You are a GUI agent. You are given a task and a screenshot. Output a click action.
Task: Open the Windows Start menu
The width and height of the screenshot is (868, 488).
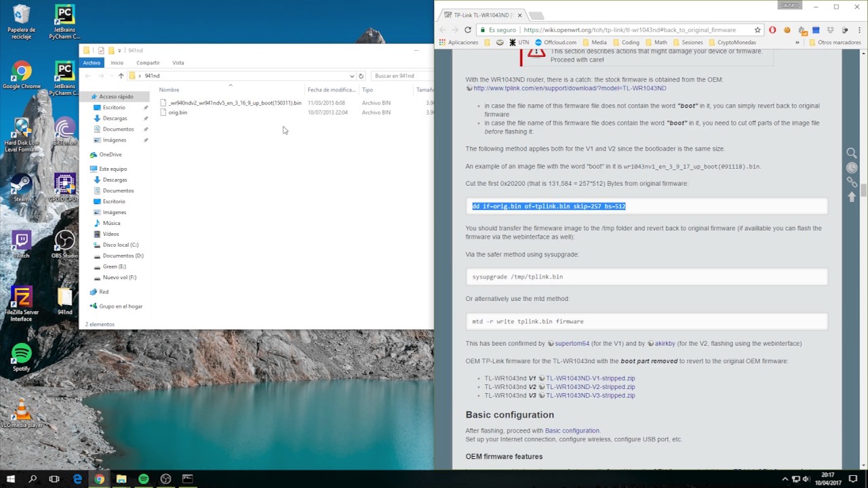coord(11,479)
